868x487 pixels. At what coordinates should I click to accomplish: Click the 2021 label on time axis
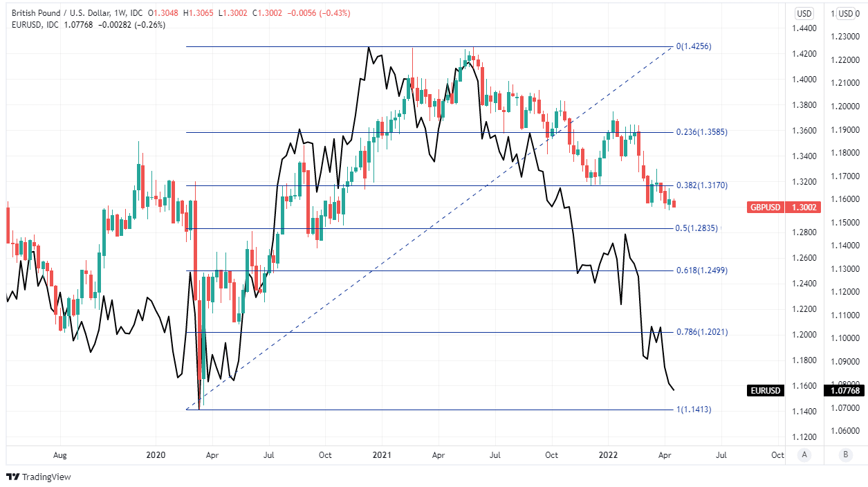tap(382, 455)
